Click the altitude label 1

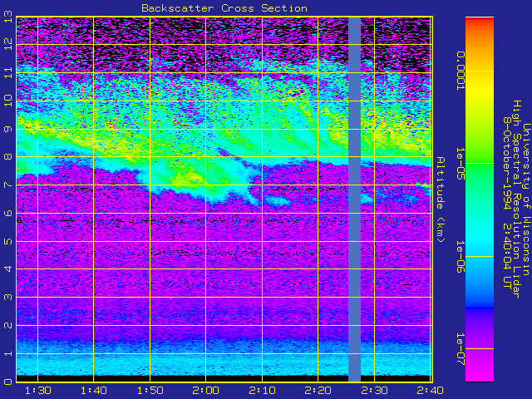pyautogui.click(x=8, y=353)
